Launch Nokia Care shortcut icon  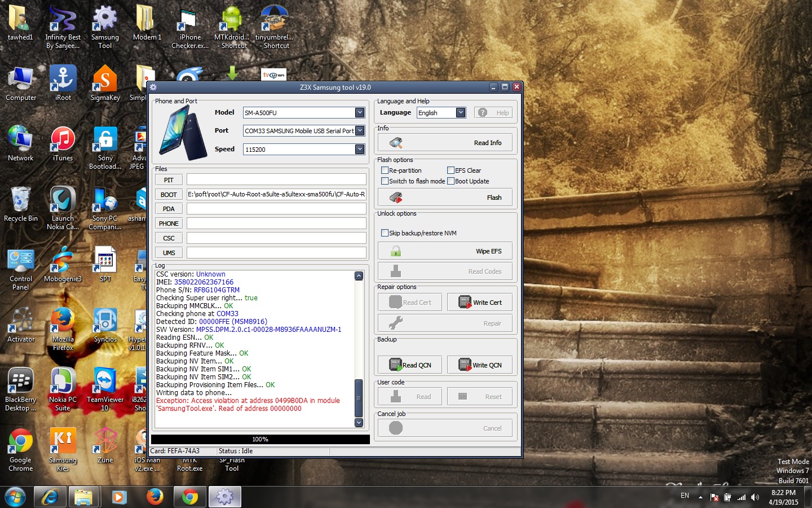click(x=63, y=208)
